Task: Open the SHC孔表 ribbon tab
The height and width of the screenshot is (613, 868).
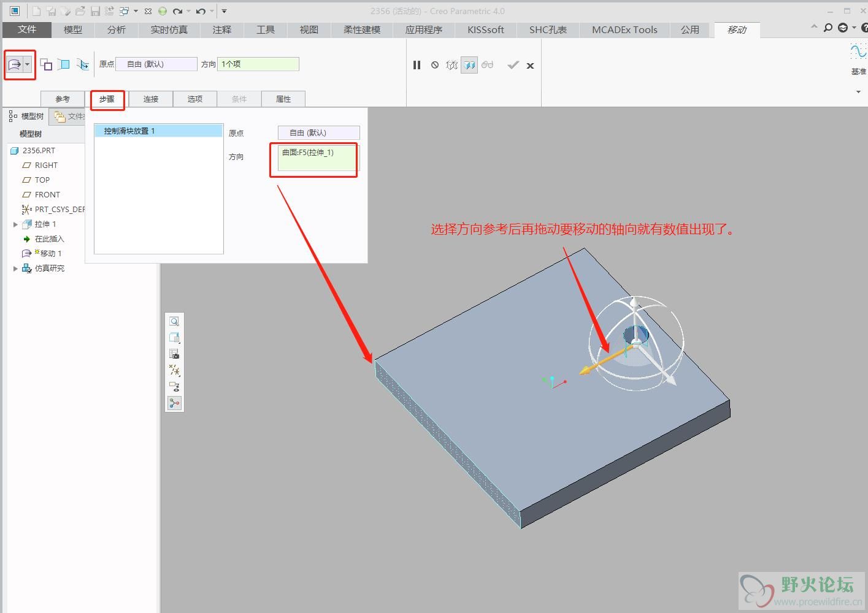Action: point(548,29)
